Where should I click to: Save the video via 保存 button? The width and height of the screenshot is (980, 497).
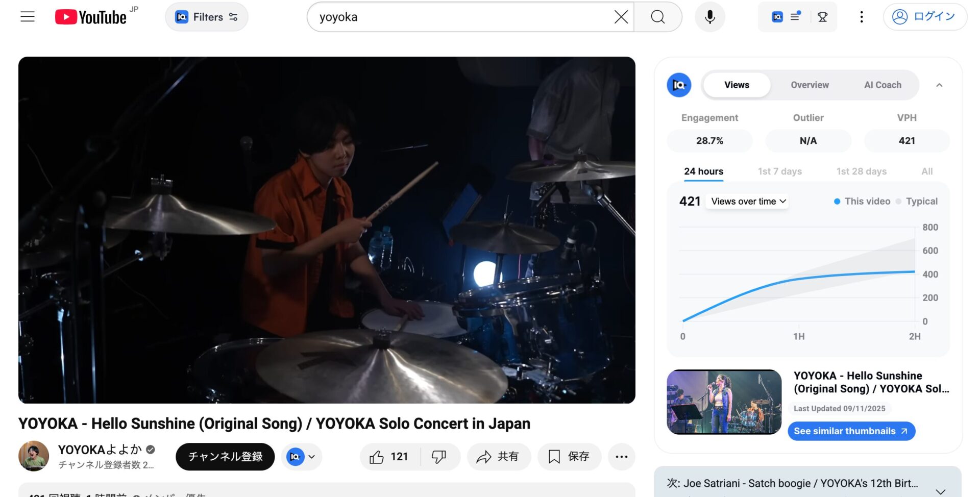pyautogui.click(x=569, y=457)
